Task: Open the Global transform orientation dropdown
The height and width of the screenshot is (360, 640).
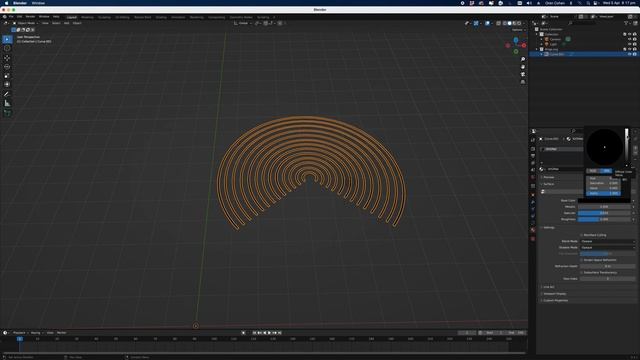Action: (x=242, y=23)
